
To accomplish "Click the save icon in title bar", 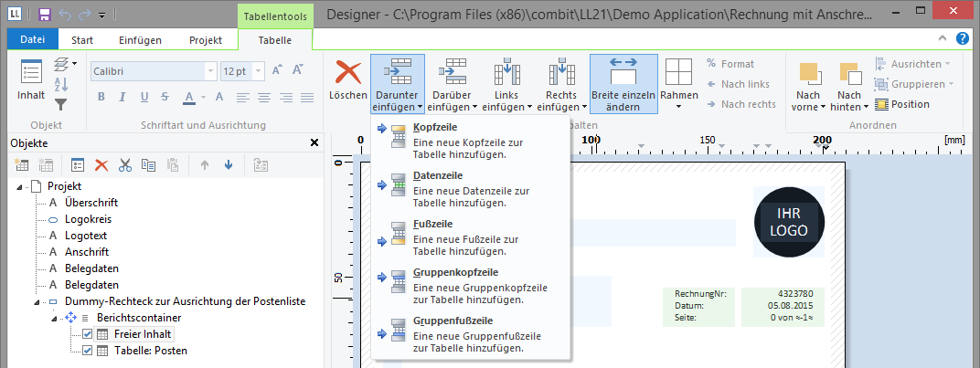I will click(45, 15).
